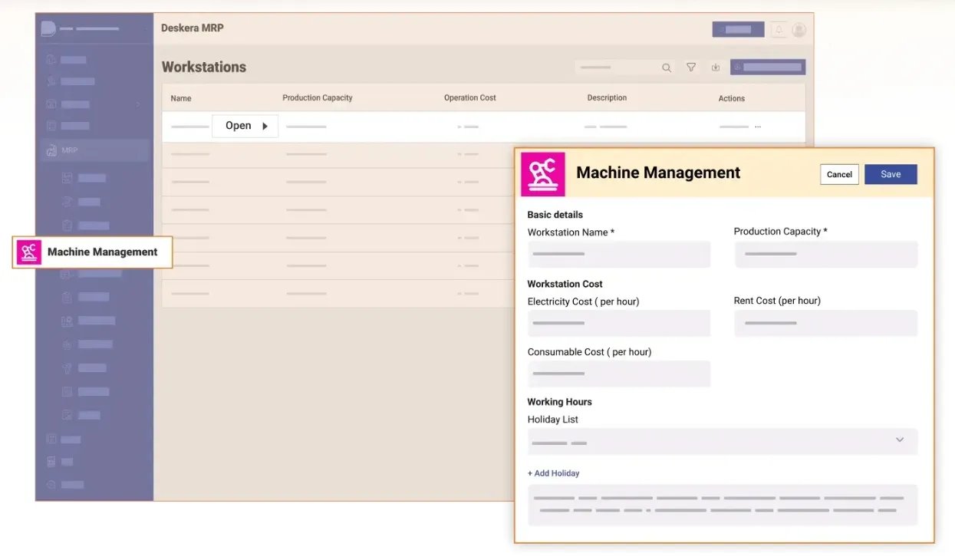Focus the Production Capacity field

click(x=825, y=255)
